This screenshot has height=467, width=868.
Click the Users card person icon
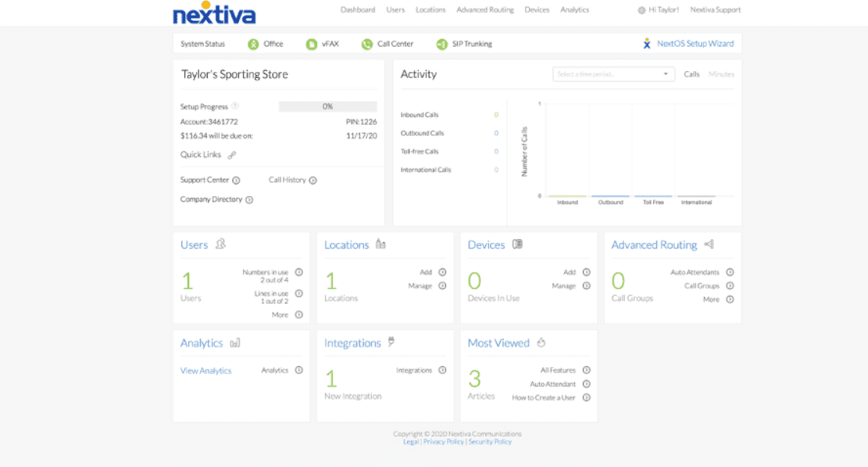(220, 244)
